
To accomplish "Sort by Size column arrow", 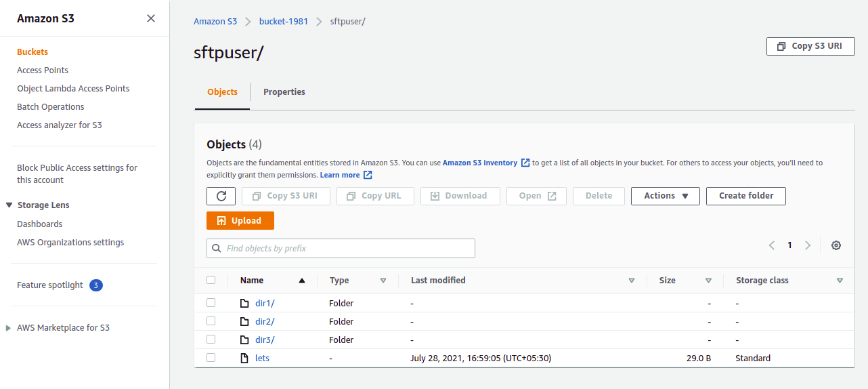I will tap(708, 281).
